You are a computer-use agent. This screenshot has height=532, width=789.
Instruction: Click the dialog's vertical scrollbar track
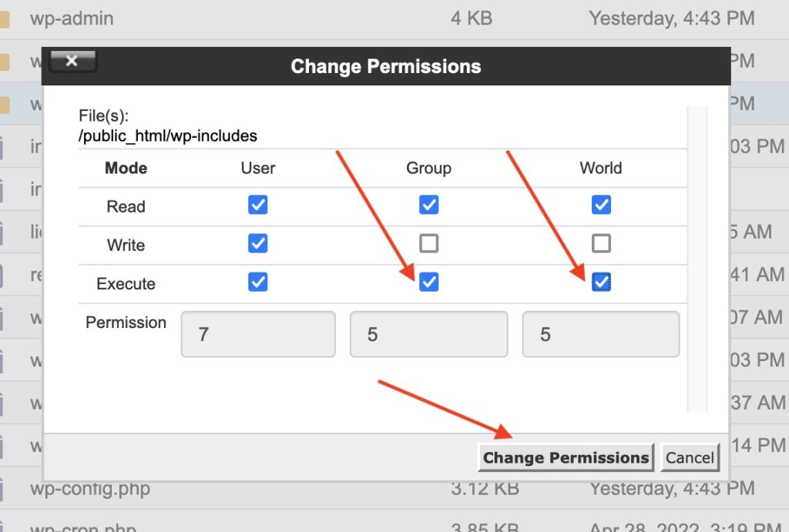click(697, 259)
